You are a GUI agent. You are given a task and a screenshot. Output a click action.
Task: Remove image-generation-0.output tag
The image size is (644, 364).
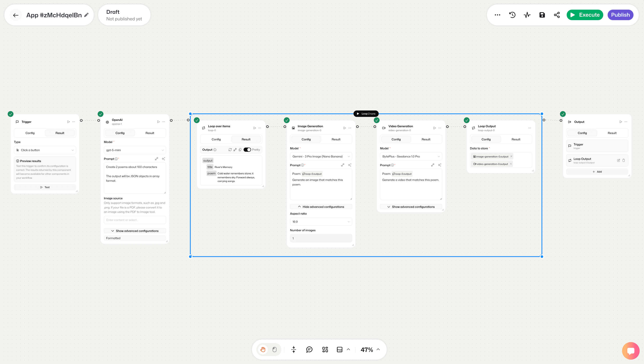click(x=511, y=157)
